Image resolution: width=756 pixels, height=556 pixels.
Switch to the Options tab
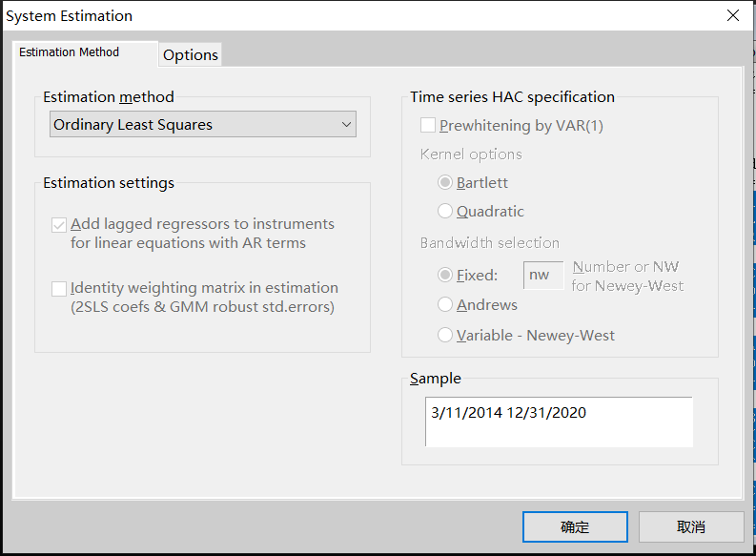(x=191, y=55)
